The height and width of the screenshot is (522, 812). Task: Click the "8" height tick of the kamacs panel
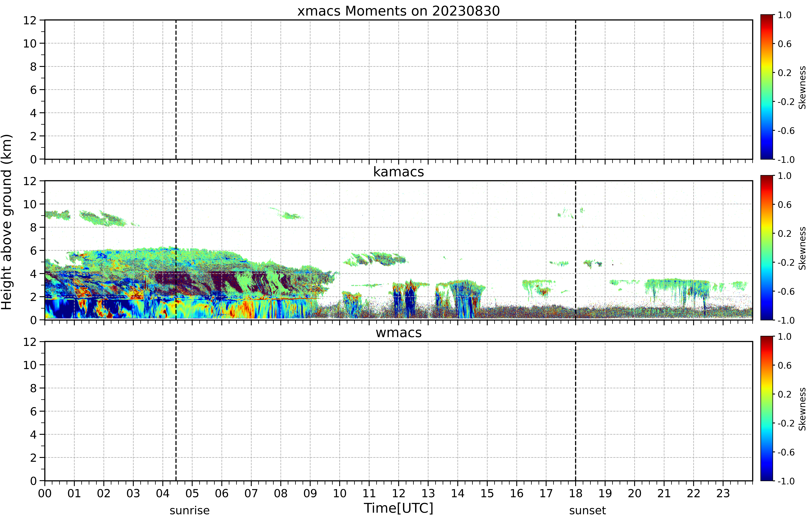(33, 227)
